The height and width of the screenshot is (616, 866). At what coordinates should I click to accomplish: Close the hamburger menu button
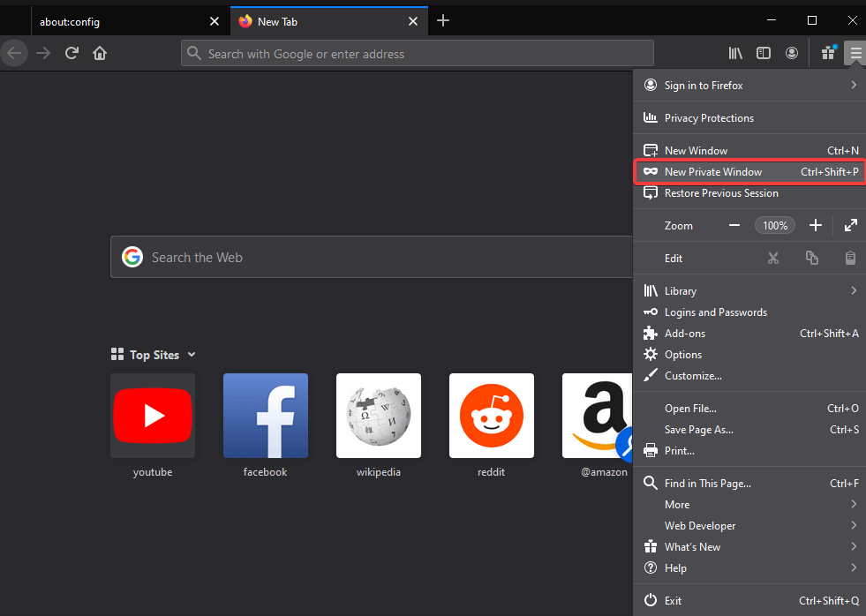click(855, 53)
